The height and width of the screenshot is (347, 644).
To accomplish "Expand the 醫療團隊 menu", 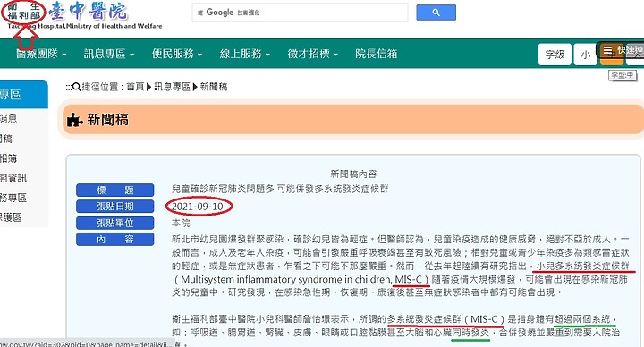I will pyautogui.click(x=41, y=54).
